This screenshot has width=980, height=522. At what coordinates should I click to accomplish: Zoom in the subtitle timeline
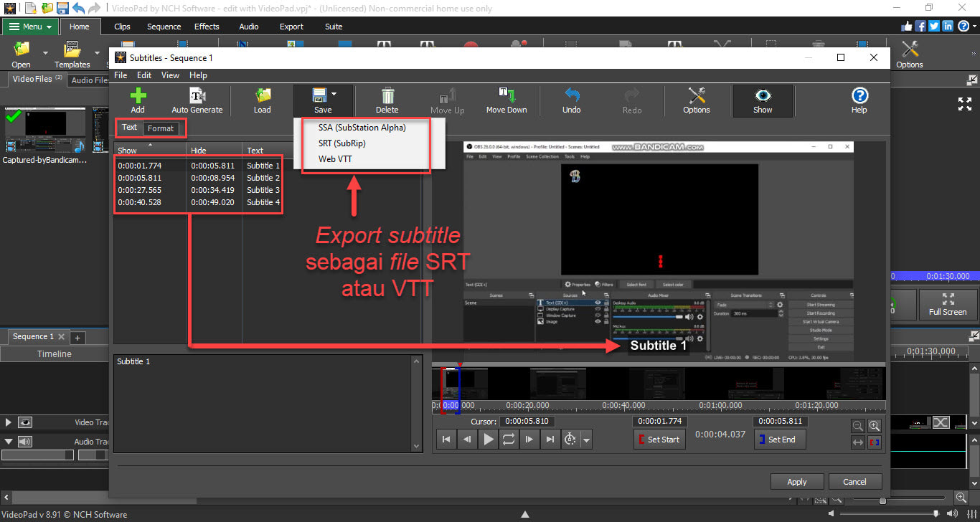click(875, 426)
